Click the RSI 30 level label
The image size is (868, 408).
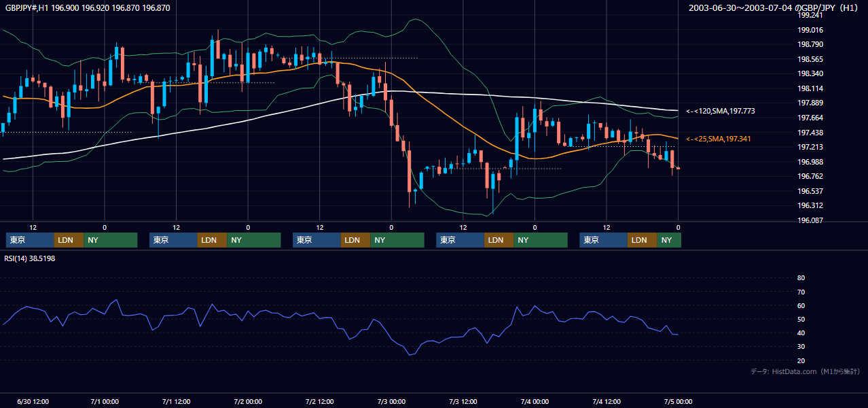(x=801, y=347)
